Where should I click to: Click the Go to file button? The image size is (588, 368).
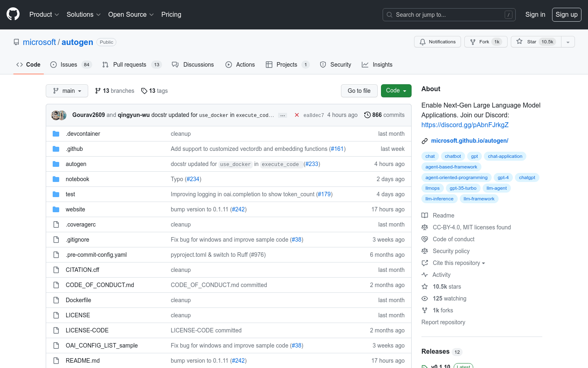tap(359, 91)
